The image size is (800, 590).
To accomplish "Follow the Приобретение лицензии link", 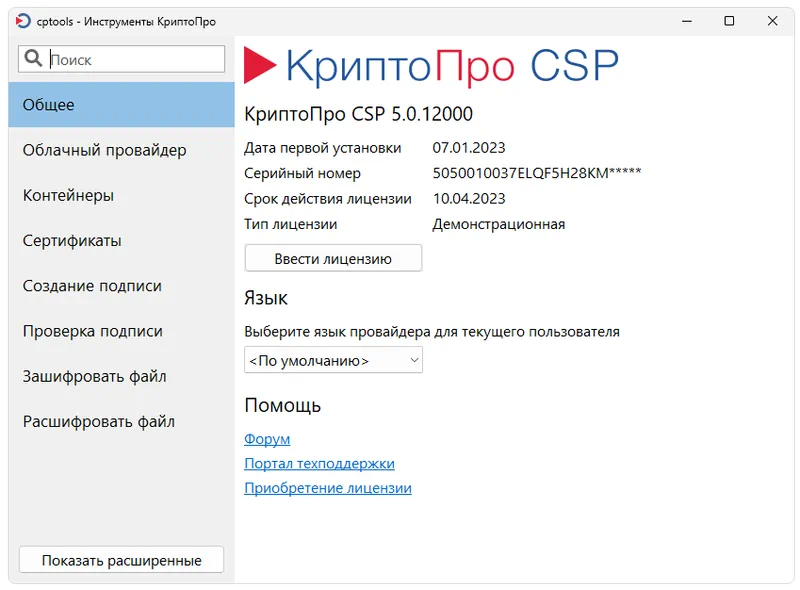I will (328, 488).
